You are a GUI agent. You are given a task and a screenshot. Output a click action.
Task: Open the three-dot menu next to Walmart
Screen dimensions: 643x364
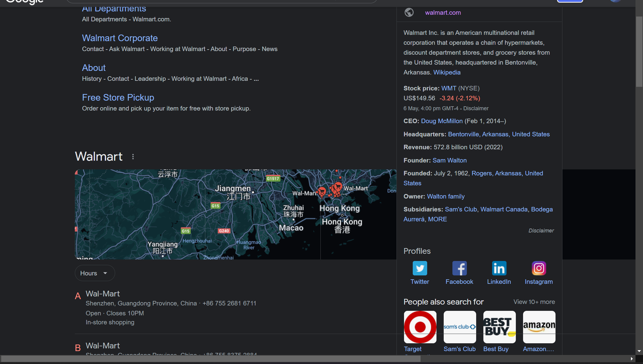click(x=133, y=157)
